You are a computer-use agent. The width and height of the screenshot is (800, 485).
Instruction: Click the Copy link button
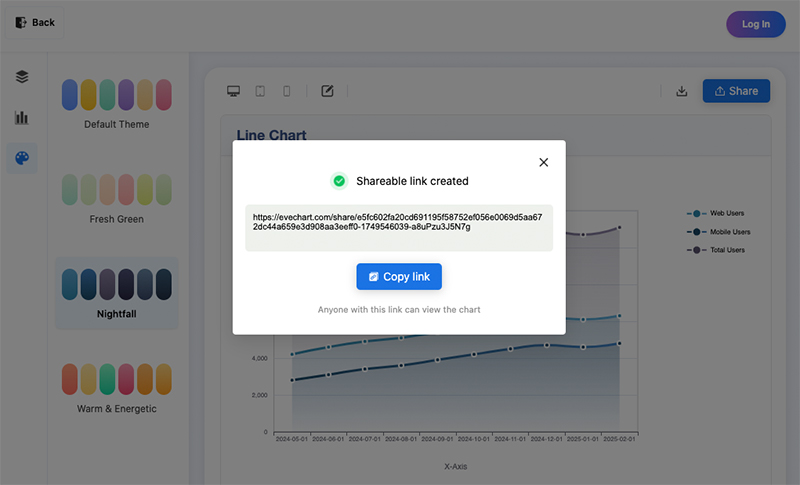pos(399,276)
